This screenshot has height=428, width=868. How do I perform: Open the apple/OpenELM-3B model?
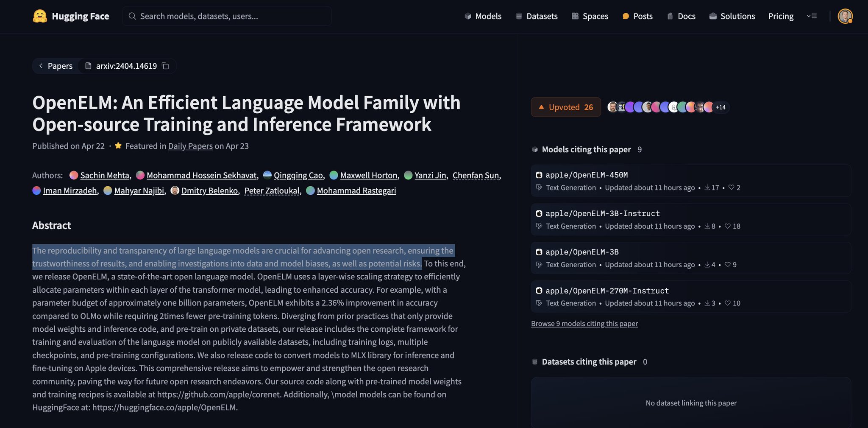point(691,258)
